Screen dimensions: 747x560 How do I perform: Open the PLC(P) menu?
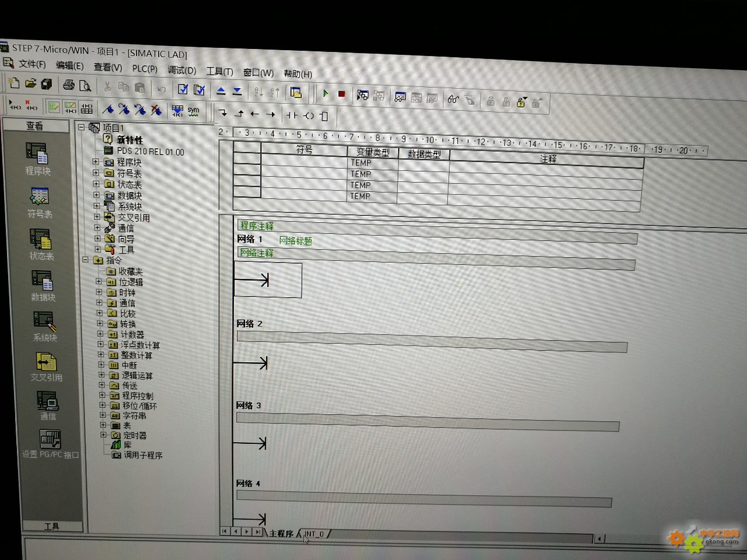[145, 69]
